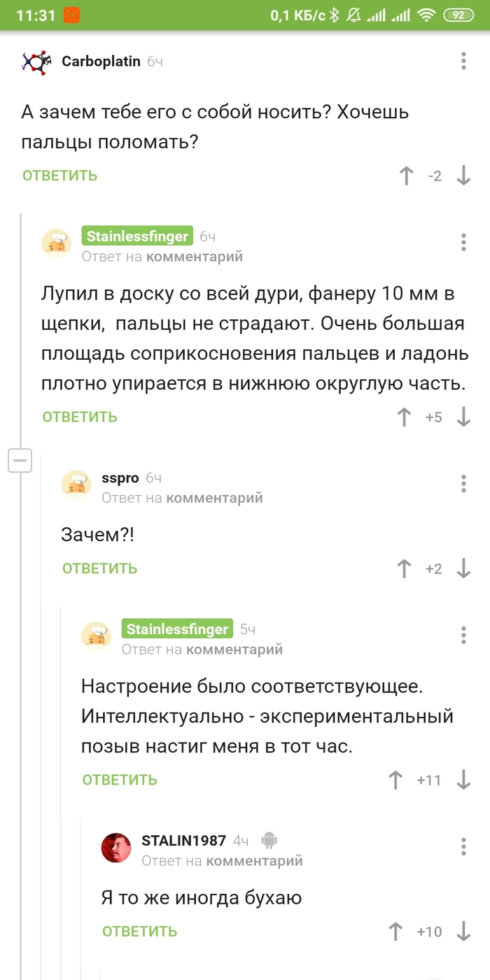490x980 pixels.
Task: Tap Carboplatin's molecule avatar
Action: pyautogui.click(x=36, y=62)
